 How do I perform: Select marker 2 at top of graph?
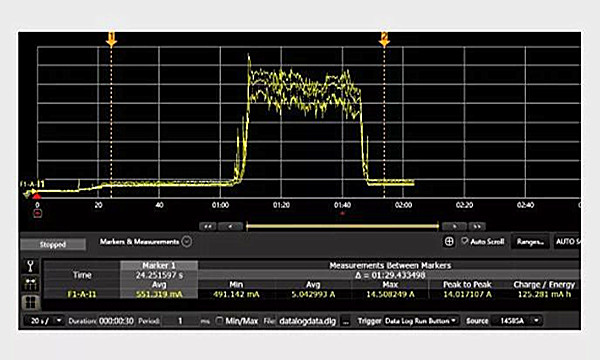(384, 39)
